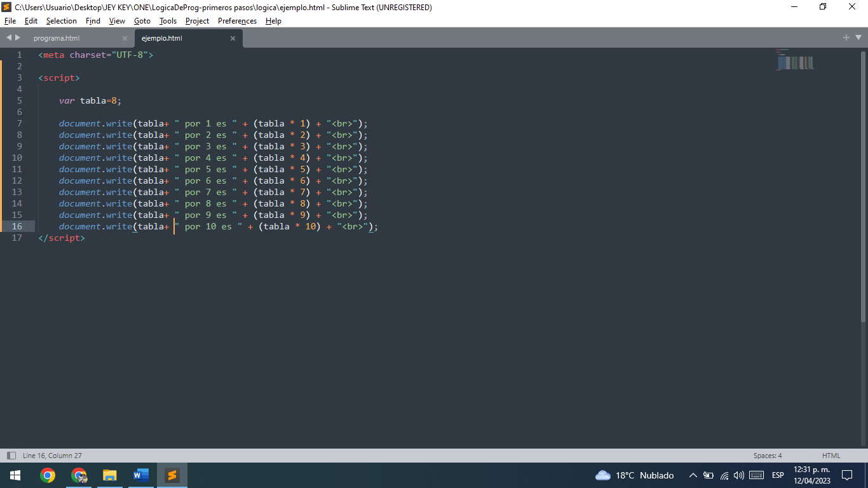Viewport: 868px width, 488px height.
Task: Open the touch keyboard icon
Action: coord(756,475)
